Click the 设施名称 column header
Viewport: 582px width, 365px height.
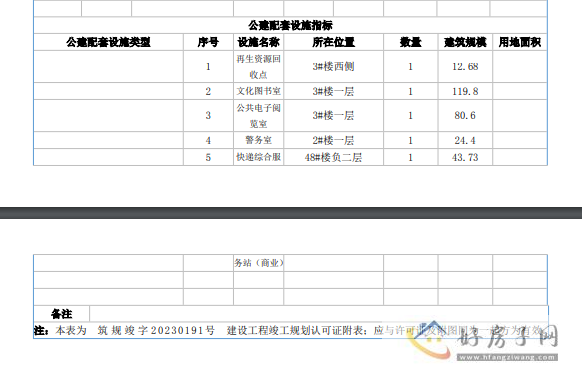[258, 42]
